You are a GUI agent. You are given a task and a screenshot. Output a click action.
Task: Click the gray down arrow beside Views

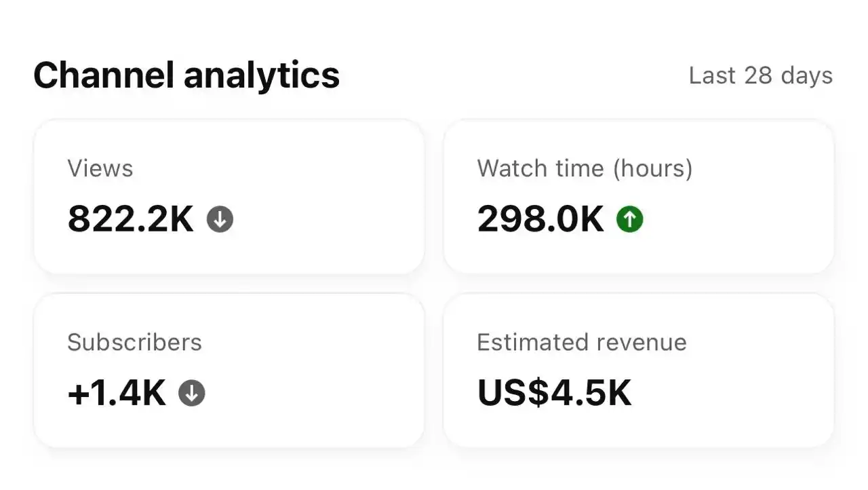[220, 220]
